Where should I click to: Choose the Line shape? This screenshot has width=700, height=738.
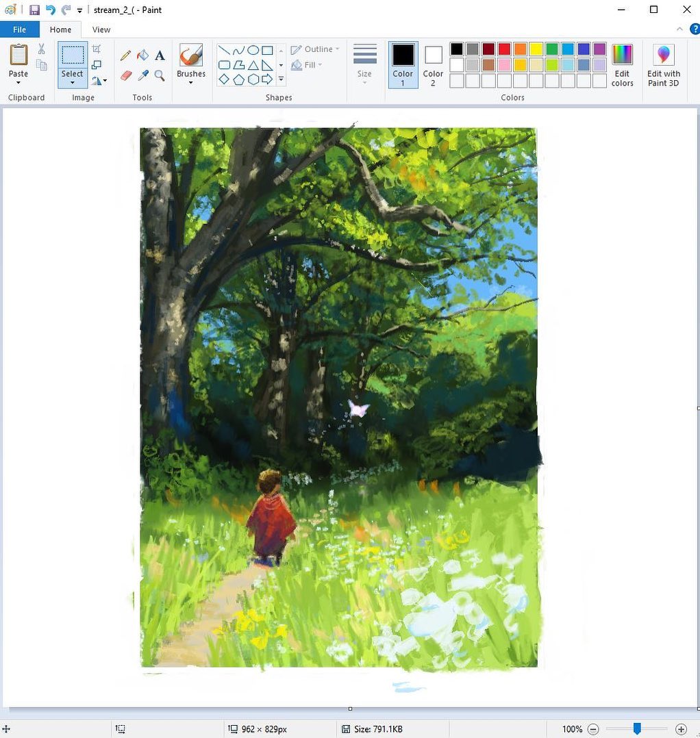(224, 50)
